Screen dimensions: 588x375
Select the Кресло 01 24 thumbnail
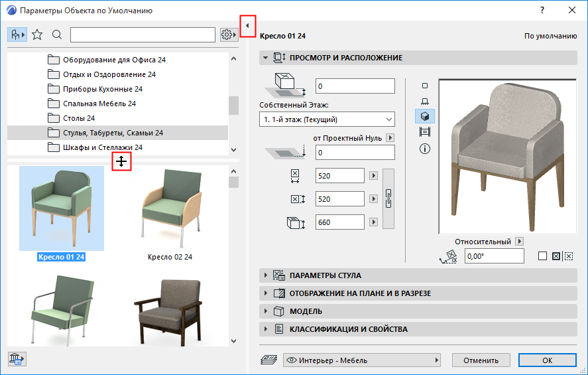[62, 208]
